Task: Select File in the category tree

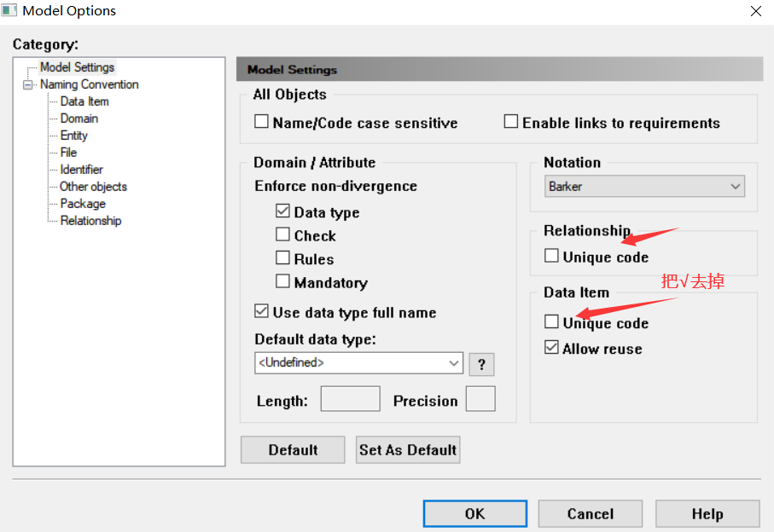Action: coord(68,153)
